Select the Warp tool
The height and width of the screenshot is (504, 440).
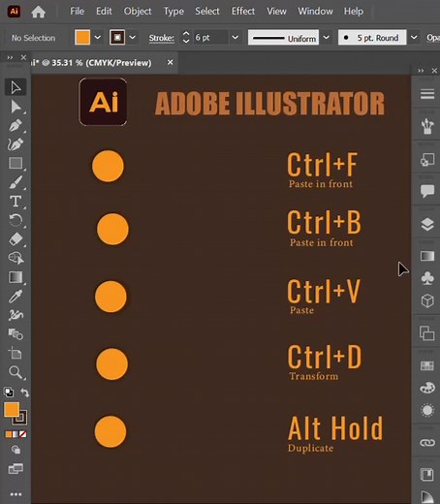(16, 315)
